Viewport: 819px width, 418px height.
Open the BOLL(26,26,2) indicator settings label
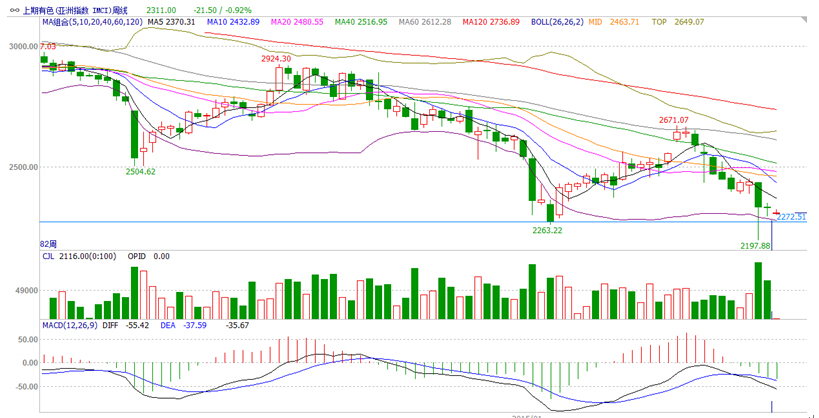pyautogui.click(x=556, y=21)
